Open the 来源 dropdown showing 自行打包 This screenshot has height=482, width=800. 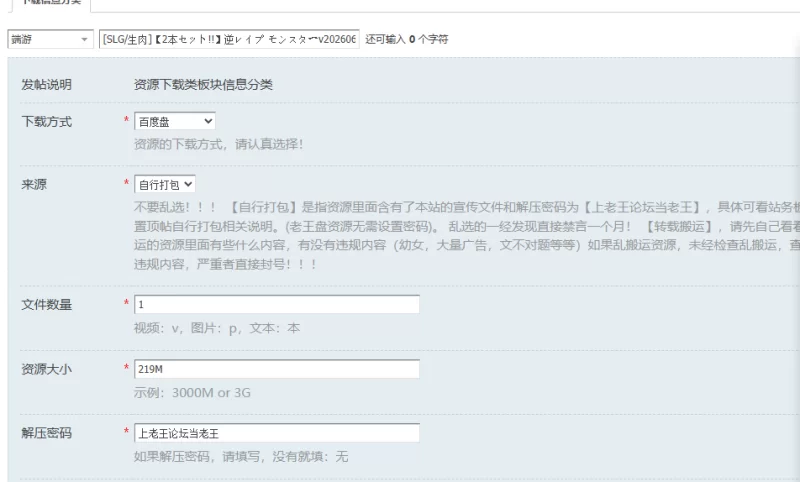coord(165,185)
